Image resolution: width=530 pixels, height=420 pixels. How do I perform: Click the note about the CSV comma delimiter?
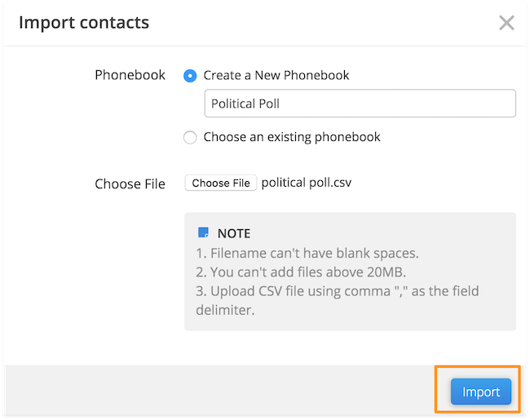click(338, 300)
